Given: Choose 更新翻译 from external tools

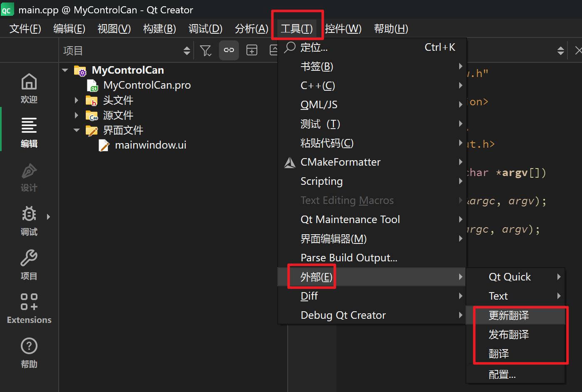Looking at the screenshot, I should [x=516, y=315].
